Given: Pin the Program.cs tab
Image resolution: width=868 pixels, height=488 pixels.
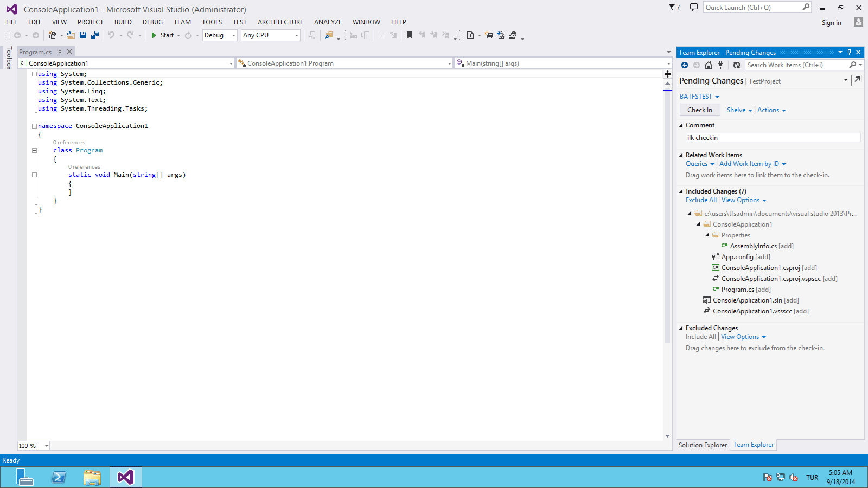Looking at the screenshot, I should pos(60,52).
